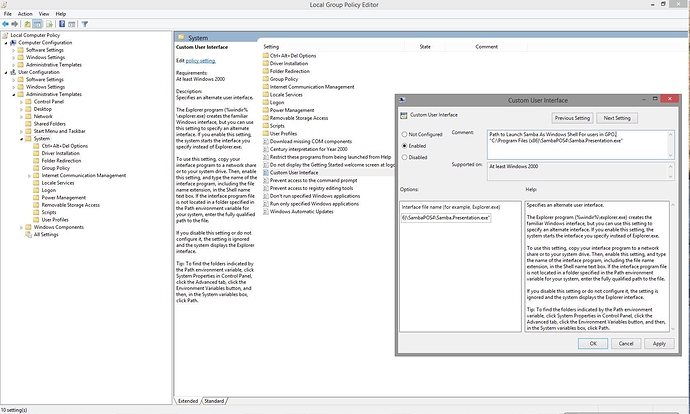Click Century interpretation for Year 2000 policy icon

click(x=266, y=149)
